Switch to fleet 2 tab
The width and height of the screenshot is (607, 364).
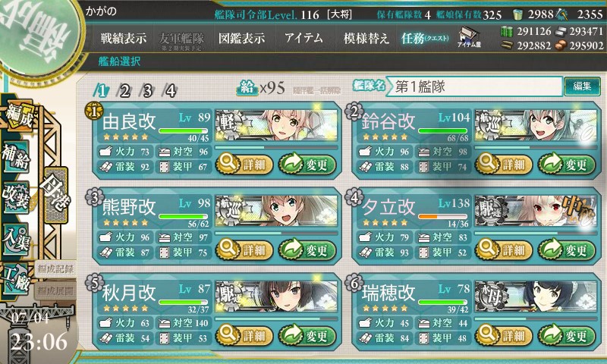click(x=124, y=91)
